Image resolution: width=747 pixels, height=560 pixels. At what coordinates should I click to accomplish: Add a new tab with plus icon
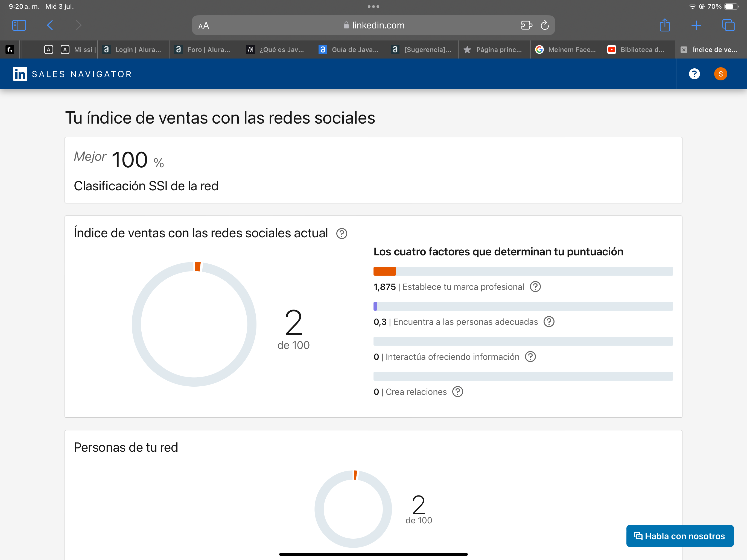[x=696, y=25]
